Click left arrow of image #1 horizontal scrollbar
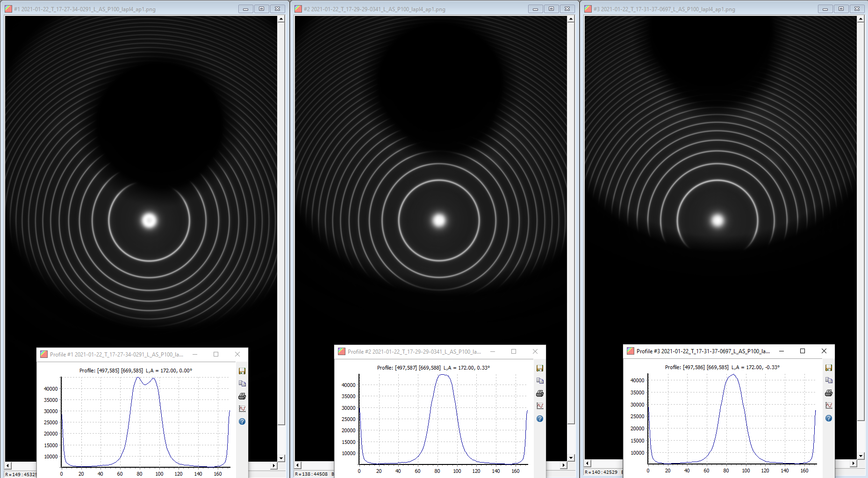868x478 pixels. 8,465
